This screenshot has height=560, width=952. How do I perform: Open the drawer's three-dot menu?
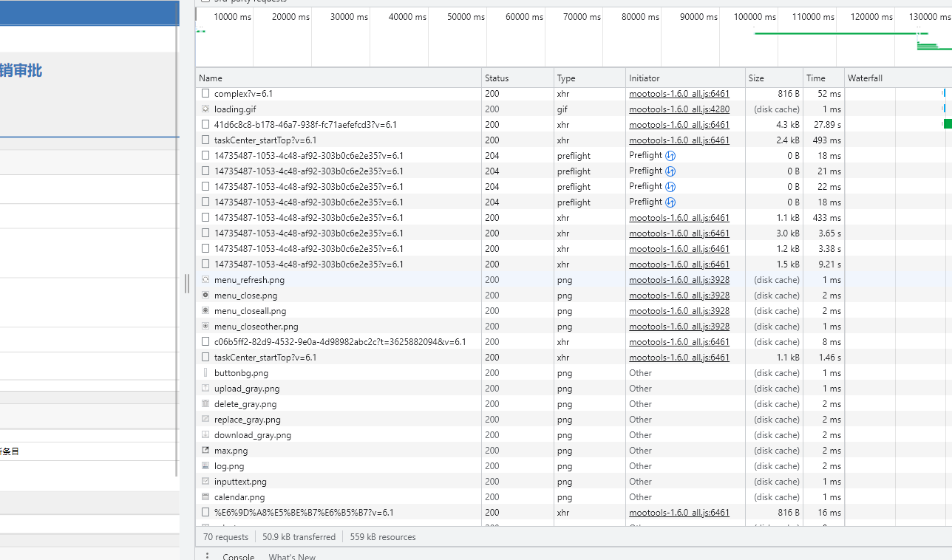pyautogui.click(x=207, y=556)
